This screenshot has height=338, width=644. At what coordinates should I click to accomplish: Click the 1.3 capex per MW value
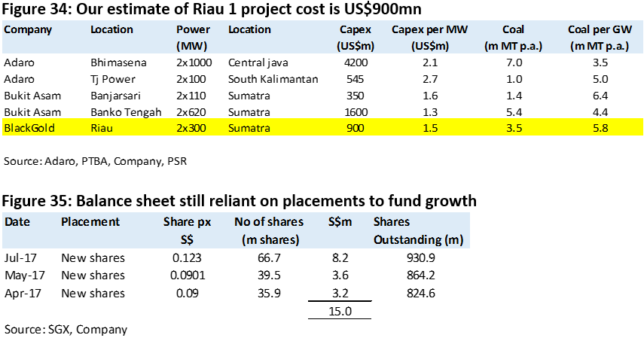[430, 112]
